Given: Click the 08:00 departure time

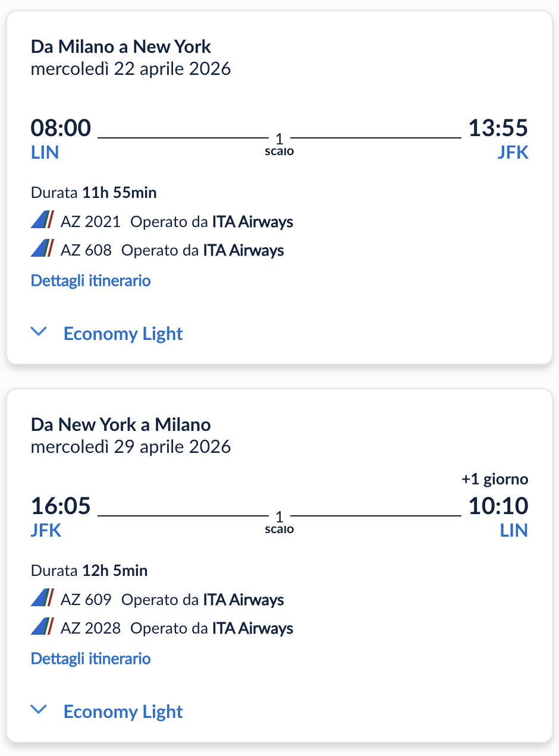Looking at the screenshot, I should [61, 128].
